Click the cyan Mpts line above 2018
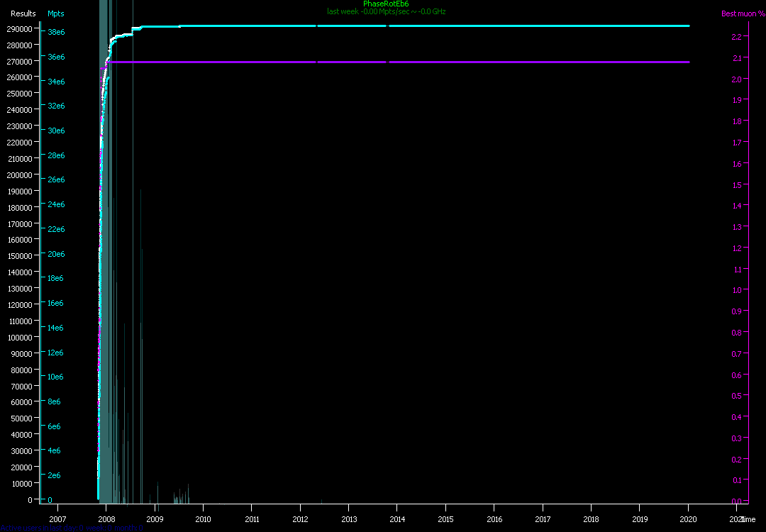The width and height of the screenshot is (766, 532). [592, 26]
